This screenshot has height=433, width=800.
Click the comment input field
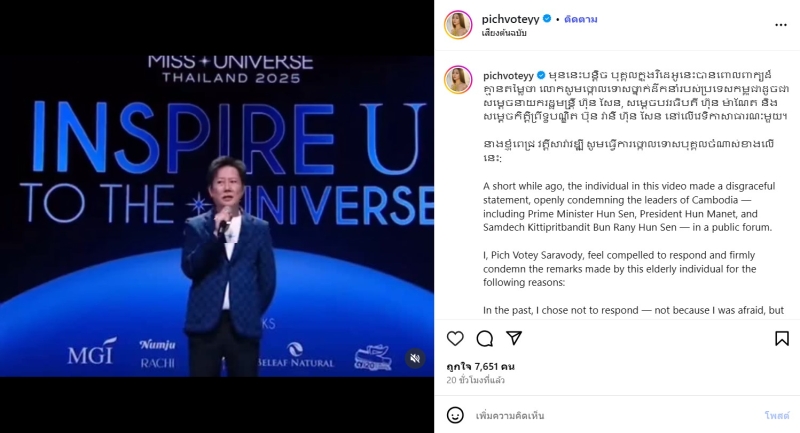615,416
